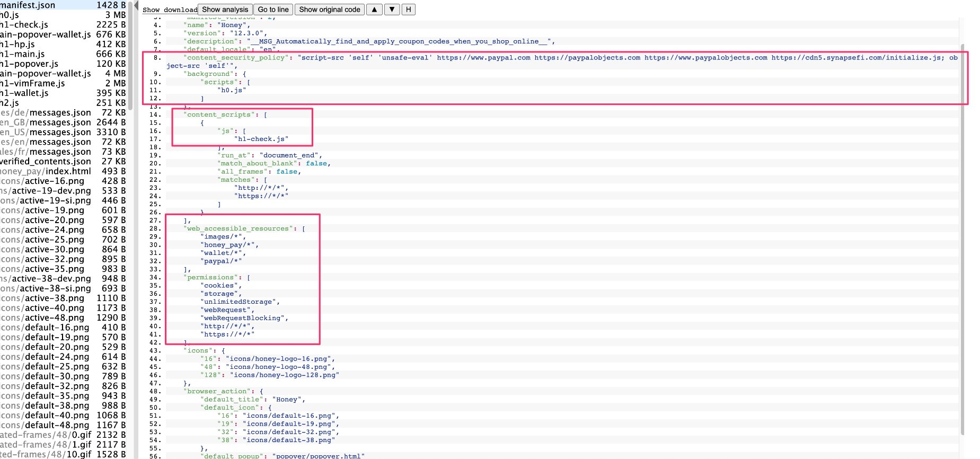Click the "webRequestBlocking" permission line
Screen dimensions: 980x459
(244, 318)
